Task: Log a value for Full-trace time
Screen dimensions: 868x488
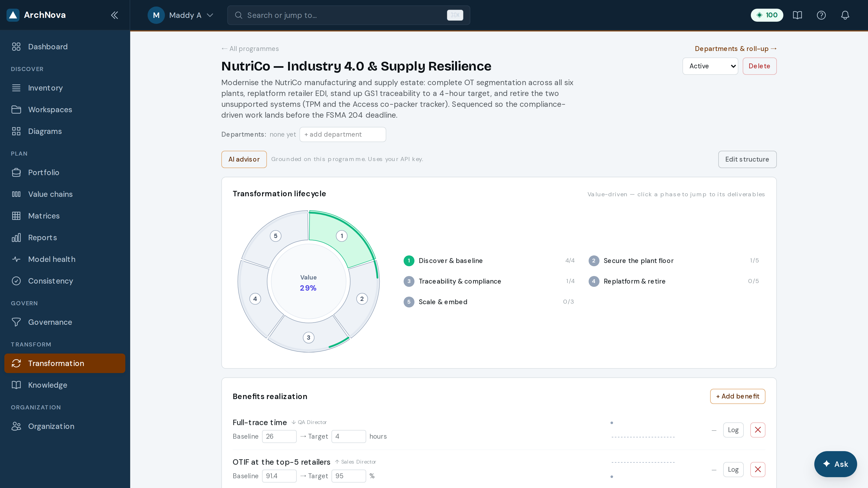Action: click(x=733, y=430)
